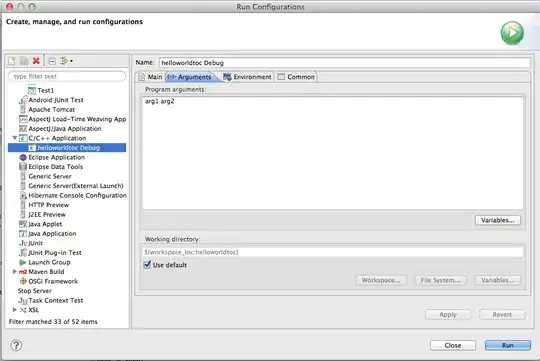
Task: Switch to the Main tab
Action: [x=150, y=77]
